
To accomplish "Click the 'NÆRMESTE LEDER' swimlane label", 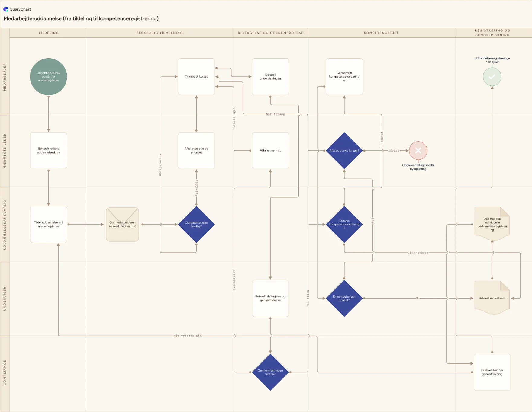I will (x=5, y=151).
